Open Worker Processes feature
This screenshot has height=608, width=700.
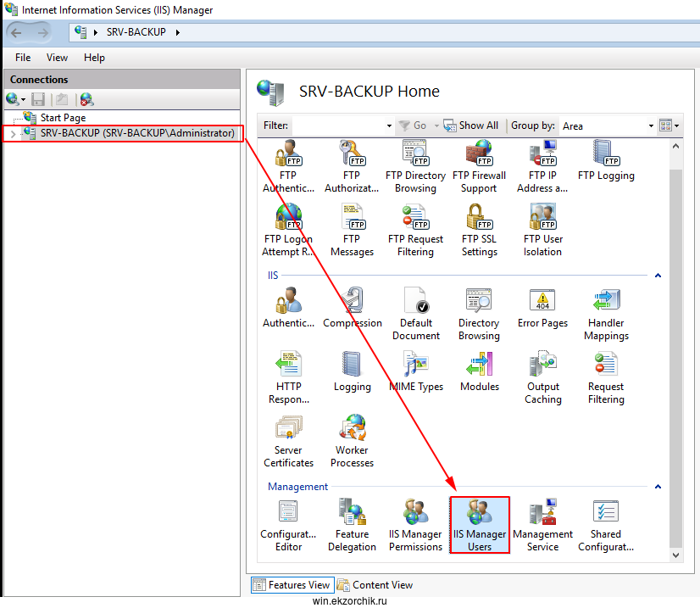352,441
